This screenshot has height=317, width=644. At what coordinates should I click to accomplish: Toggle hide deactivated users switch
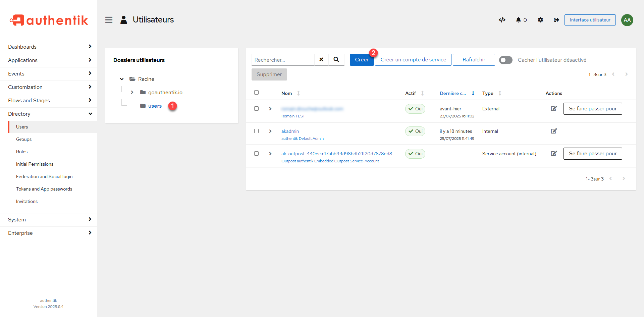(505, 60)
